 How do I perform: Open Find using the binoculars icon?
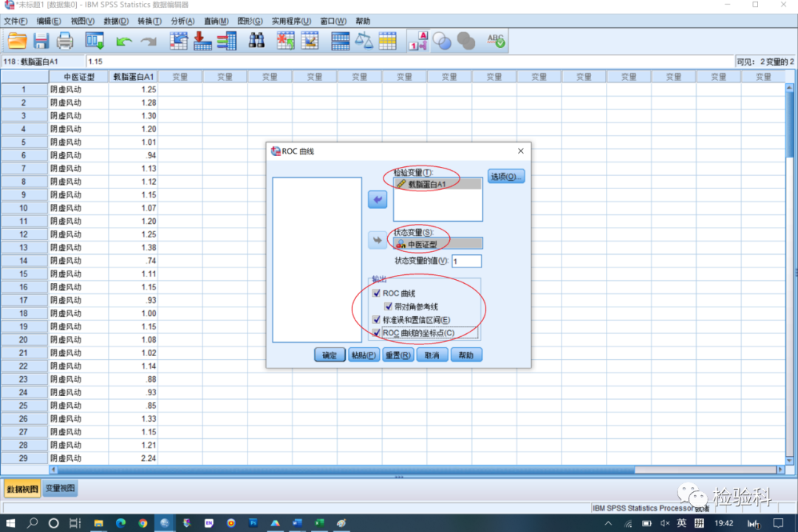point(256,41)
